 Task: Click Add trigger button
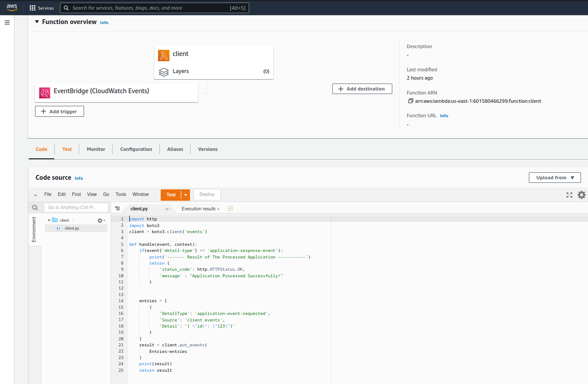point(60,112)
